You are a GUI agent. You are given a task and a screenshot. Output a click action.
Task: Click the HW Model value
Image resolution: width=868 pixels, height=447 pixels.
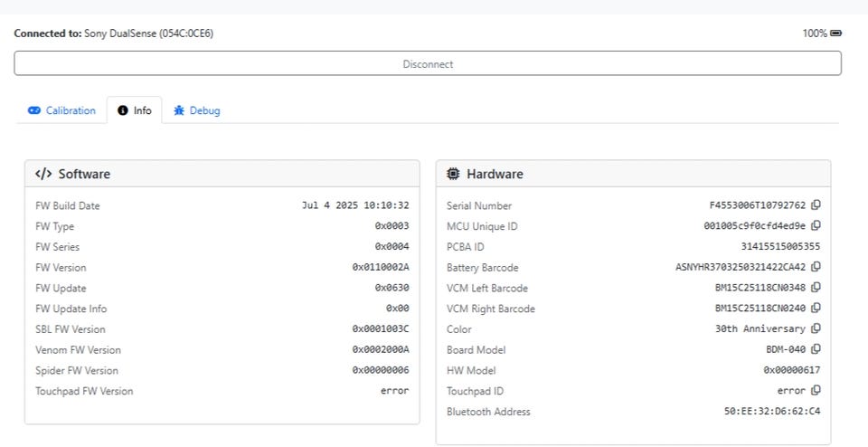(791, 370)
